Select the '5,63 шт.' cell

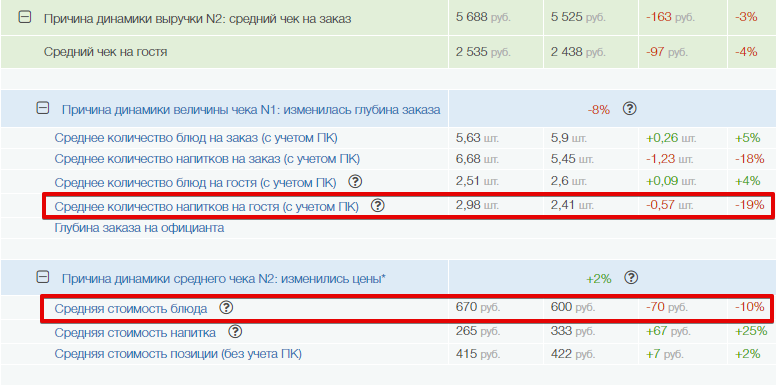[x=477, y=138]
